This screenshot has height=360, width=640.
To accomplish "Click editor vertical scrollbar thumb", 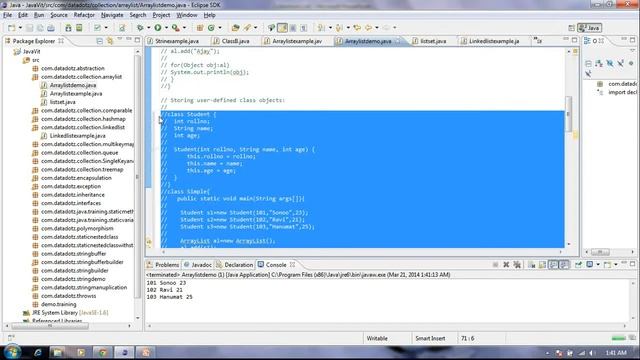I will pyautogui.click(x=568, y=114).
